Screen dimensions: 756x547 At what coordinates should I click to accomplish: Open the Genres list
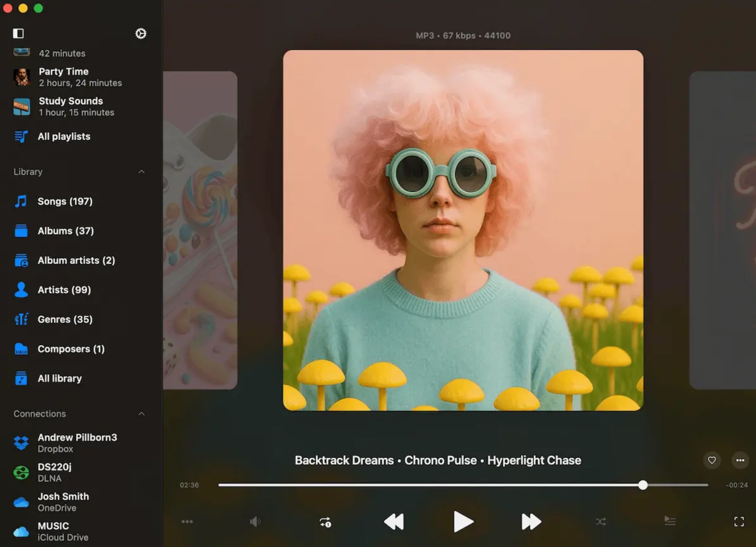[65, 319]
